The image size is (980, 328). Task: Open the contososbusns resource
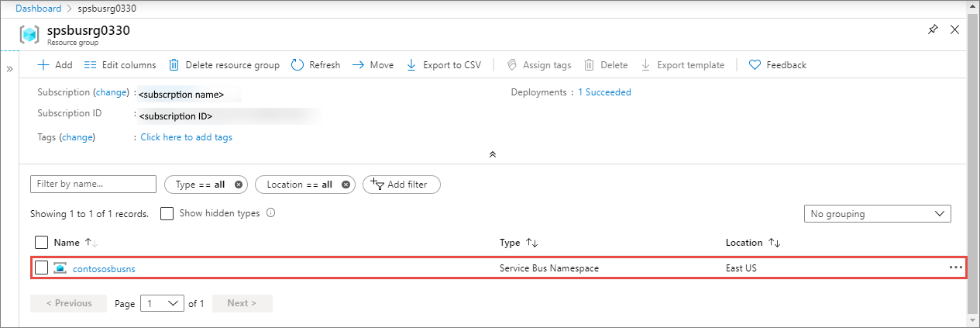(104, 269)
